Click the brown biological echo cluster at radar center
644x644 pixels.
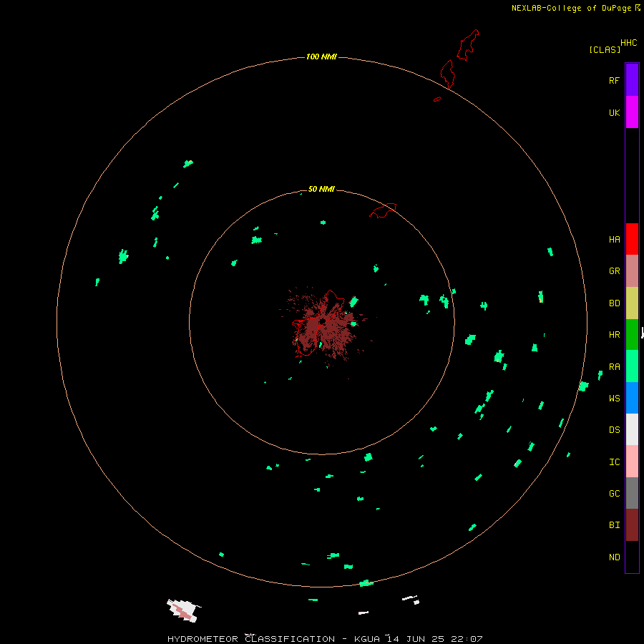click(x=323, y=324)
